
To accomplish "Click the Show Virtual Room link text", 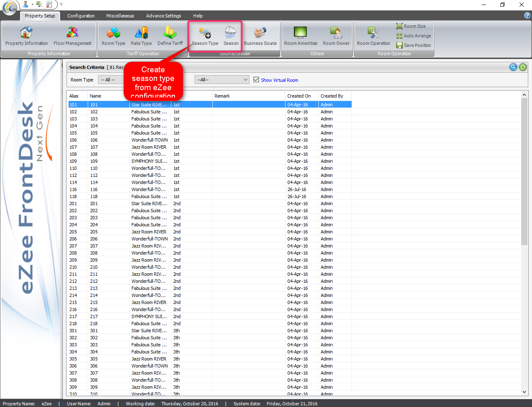I will 280,80.
